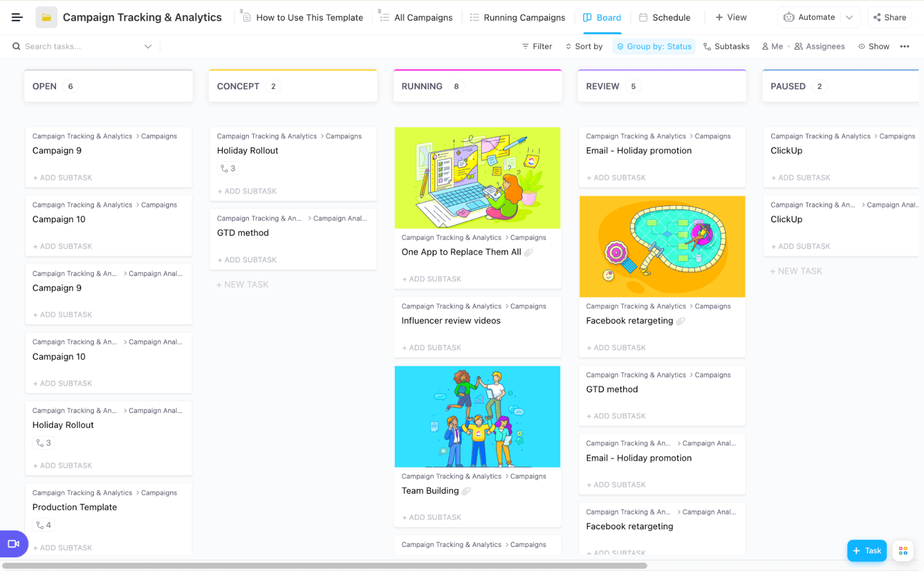Toggle the Me filter view
Screen dimensions: 924x571
773,46
